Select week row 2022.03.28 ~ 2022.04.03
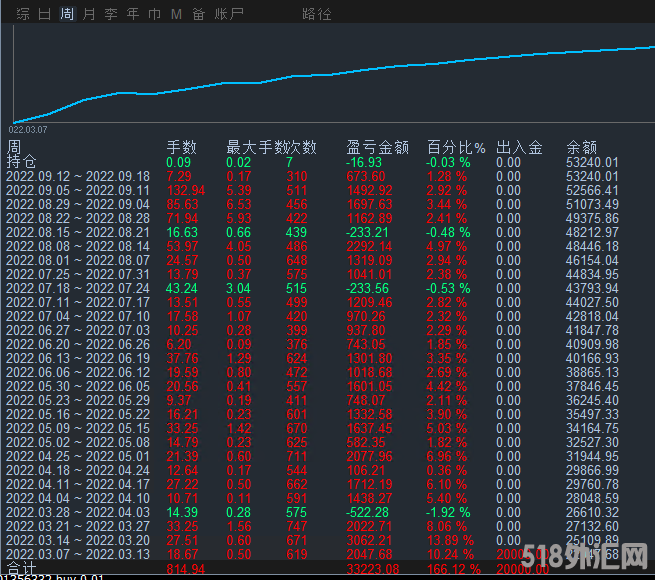Image resolution: width=655 pixels, height=580 pixels. (x=78, y=512)
